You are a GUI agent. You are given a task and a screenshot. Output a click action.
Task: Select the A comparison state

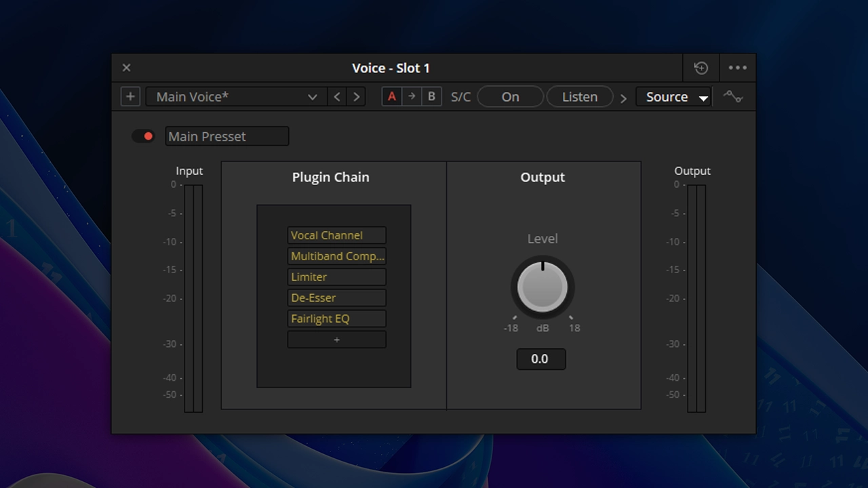point(391,96)
